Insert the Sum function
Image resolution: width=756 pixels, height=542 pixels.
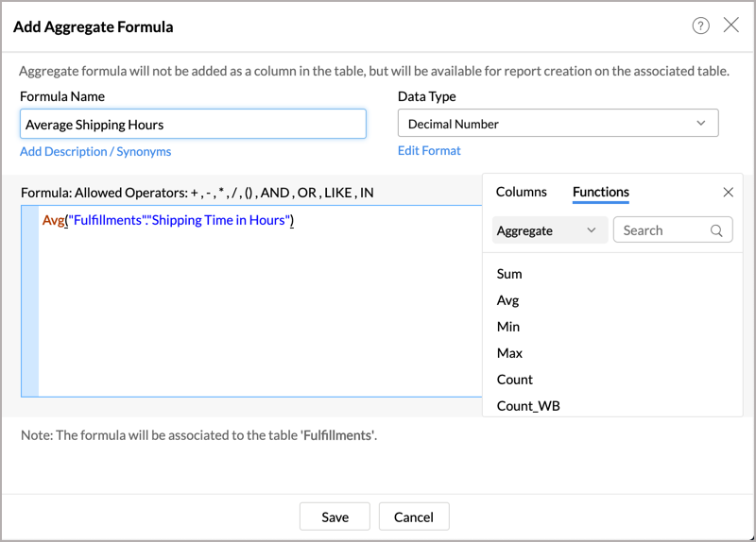[x=509, y=274]
